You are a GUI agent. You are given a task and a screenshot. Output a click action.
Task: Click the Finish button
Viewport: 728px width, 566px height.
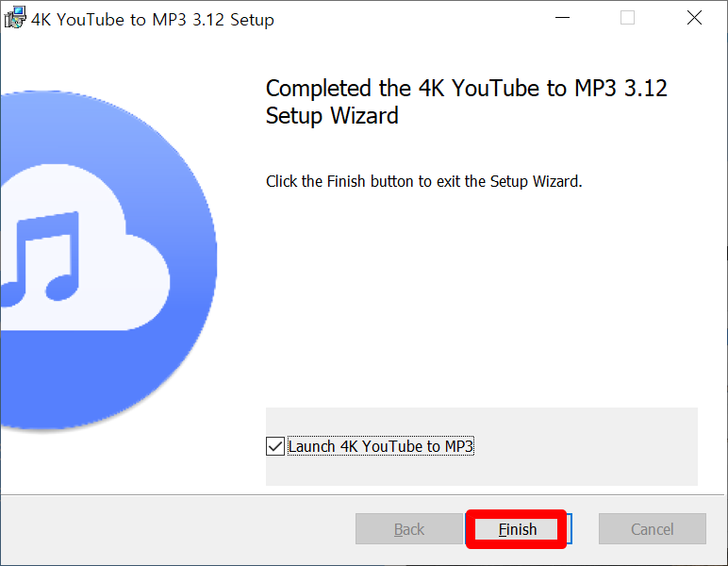518,529
